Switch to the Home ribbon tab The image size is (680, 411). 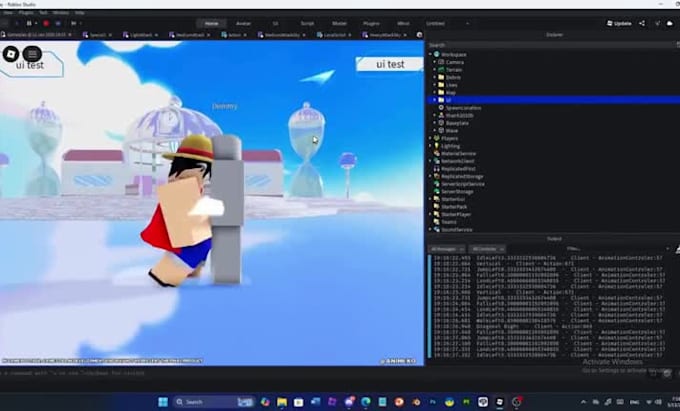click(212, 23)
